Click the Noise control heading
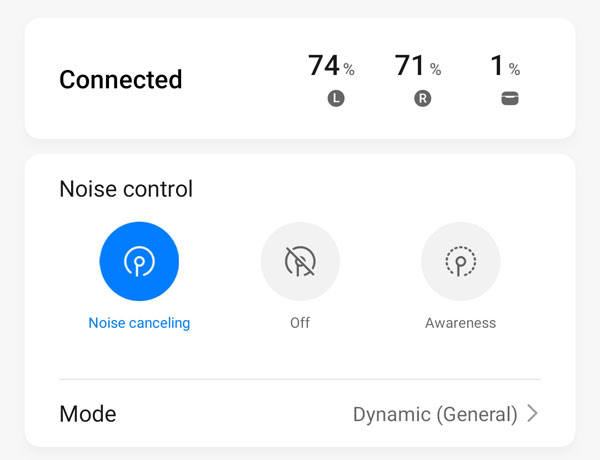The image size is (600, 460). [126, 189]
